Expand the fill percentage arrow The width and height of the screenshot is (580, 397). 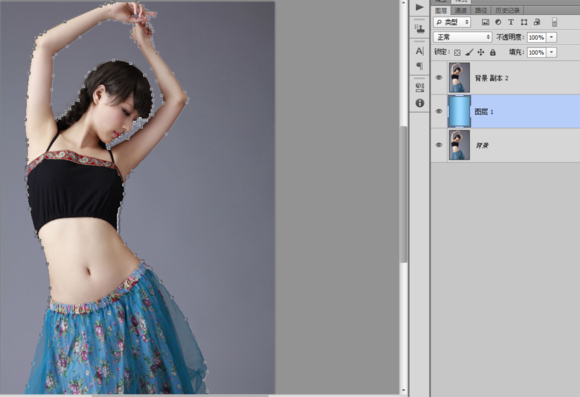(552, 53)
